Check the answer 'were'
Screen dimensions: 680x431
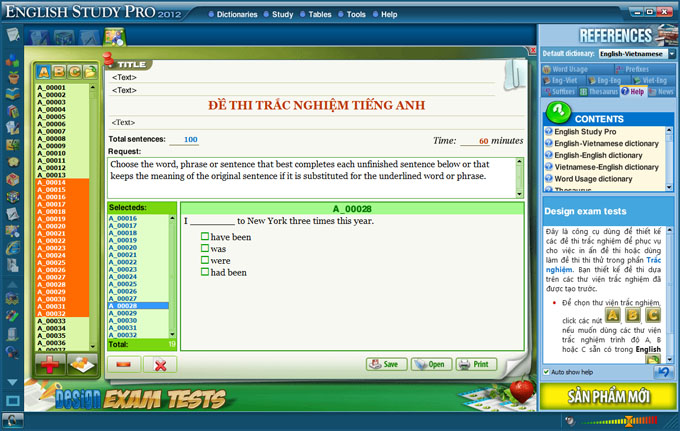coord(205,260)
